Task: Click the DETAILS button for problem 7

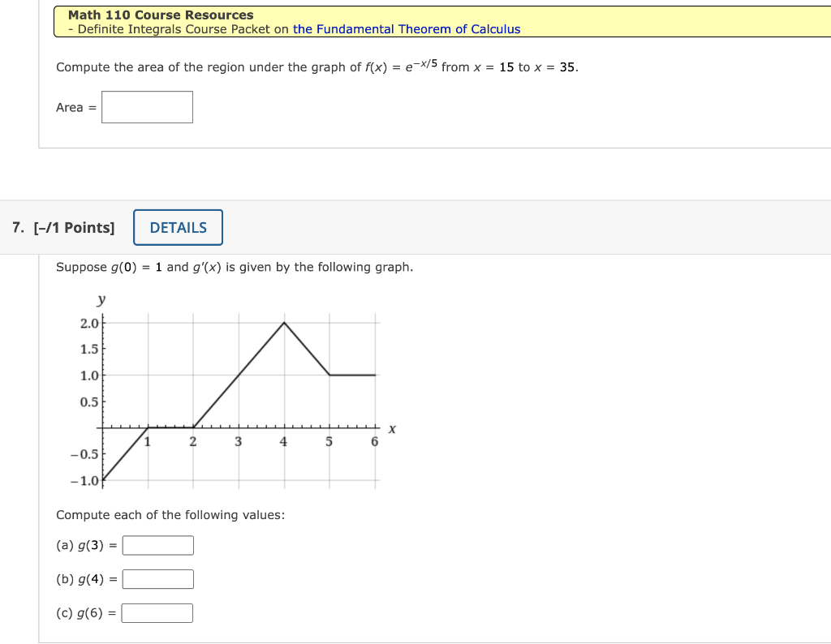Action: (178, 227)
